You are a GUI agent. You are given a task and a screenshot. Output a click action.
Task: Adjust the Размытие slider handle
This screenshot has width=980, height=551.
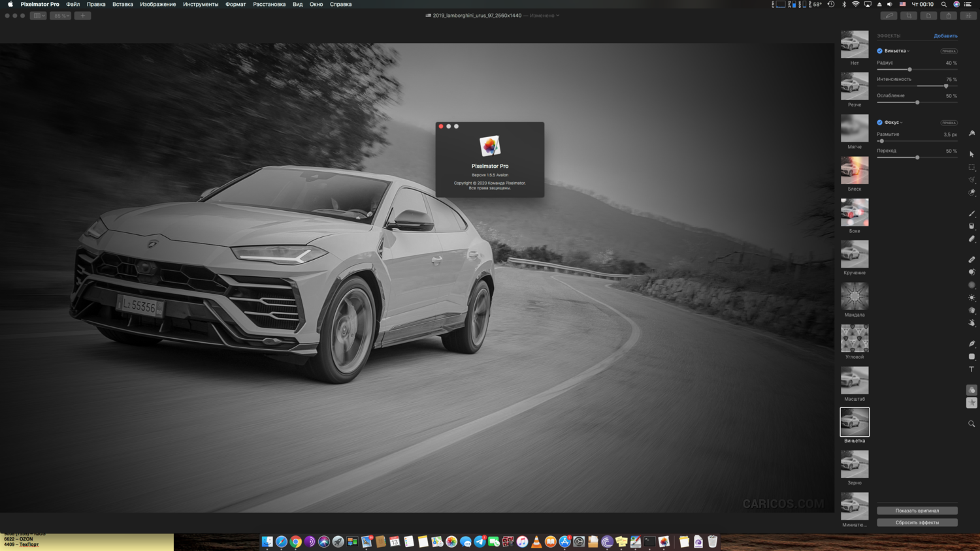(881, 141)
